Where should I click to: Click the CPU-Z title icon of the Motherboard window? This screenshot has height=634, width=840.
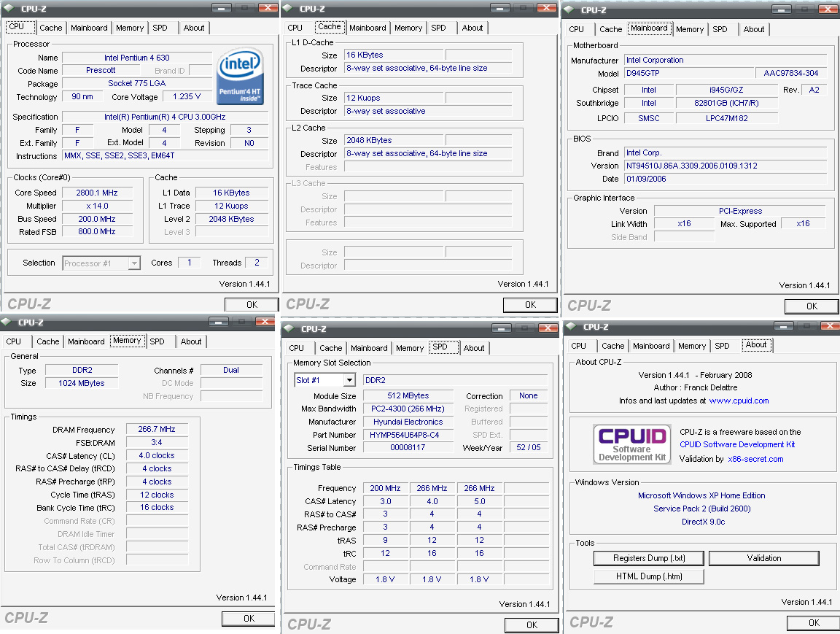pos(569,9)
